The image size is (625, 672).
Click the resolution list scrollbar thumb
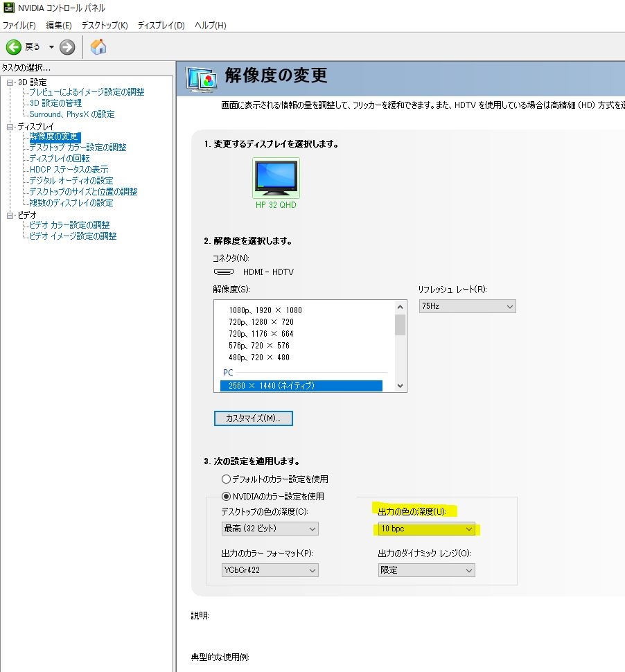[x=400, y=325]
